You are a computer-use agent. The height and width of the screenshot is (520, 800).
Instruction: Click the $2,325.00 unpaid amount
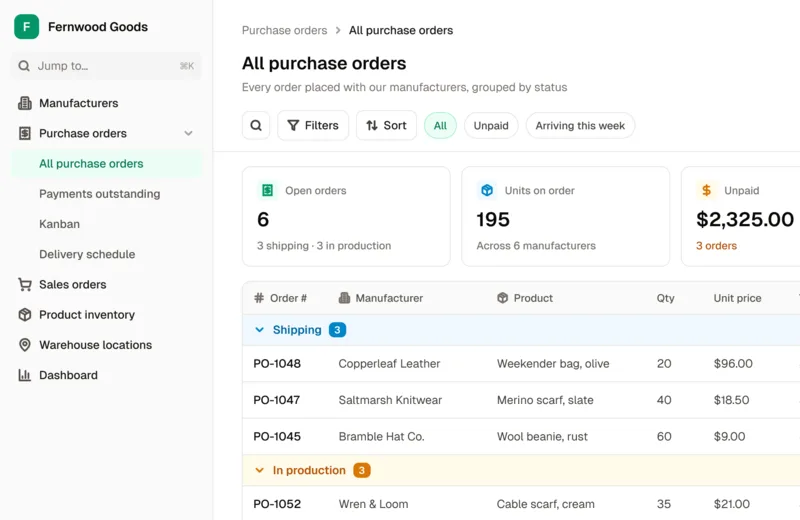point(745,219)
